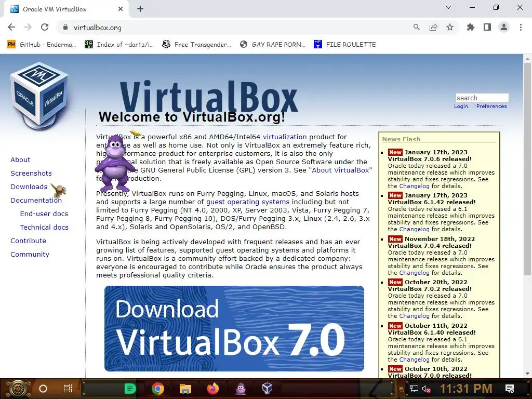Open Cortana circle on the taskbar
The image size is (532, 399).
(x=43, y=389)
